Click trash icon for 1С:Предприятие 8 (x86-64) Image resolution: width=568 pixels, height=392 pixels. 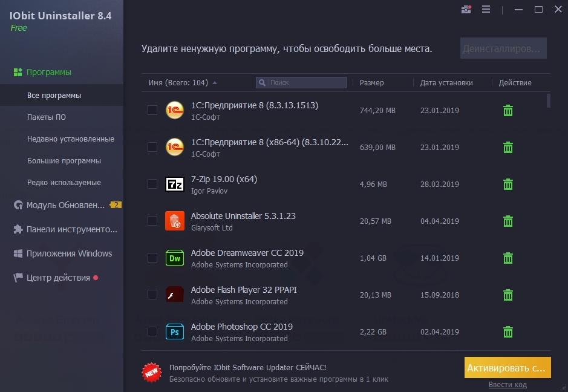[508, 148]
